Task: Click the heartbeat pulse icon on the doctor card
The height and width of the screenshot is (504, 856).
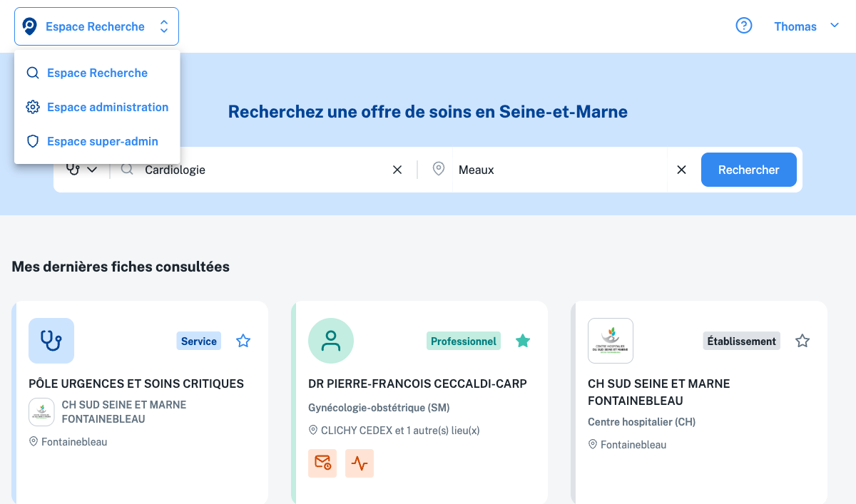Action: tap(360, 463)
